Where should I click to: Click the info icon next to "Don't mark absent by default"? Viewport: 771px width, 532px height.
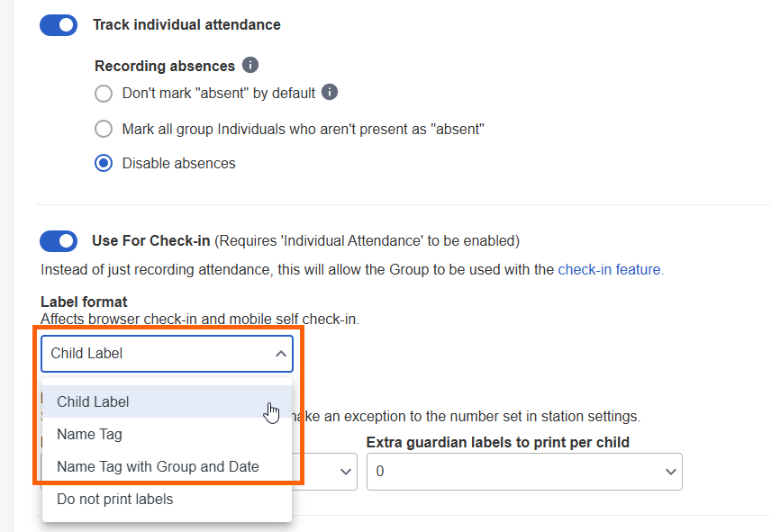(331, 93)
